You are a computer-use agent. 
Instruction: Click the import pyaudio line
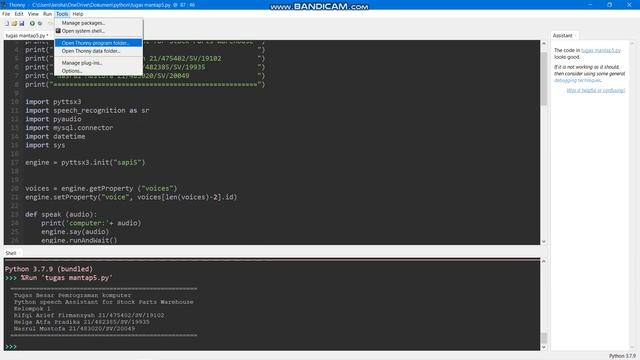(53, 119)
